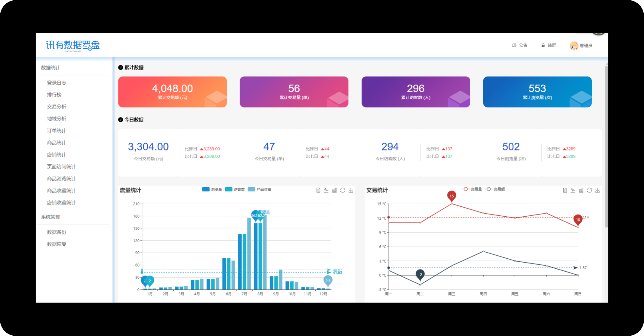Image resolution: width=644 pixels, height=336 pixels.
Task: Click the 累计访客数 296 card
Action: coord(416,92)
